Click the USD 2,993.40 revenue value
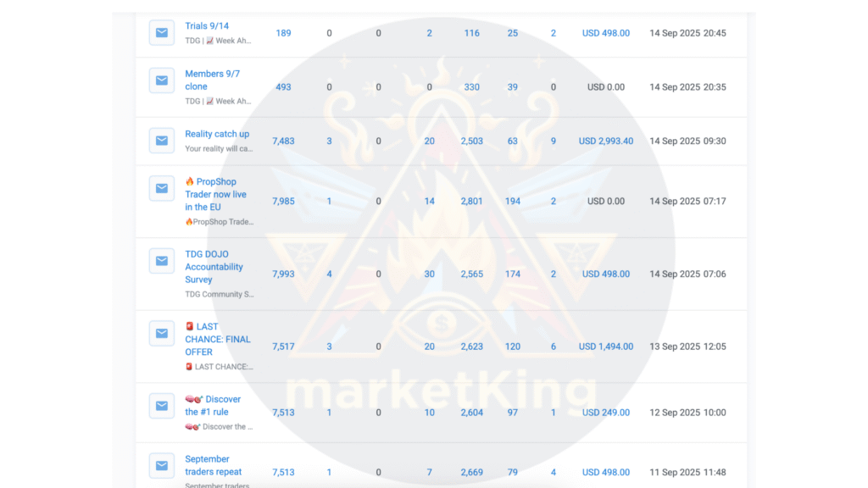This screenshot has height=488, width=868. coord(605,141)
